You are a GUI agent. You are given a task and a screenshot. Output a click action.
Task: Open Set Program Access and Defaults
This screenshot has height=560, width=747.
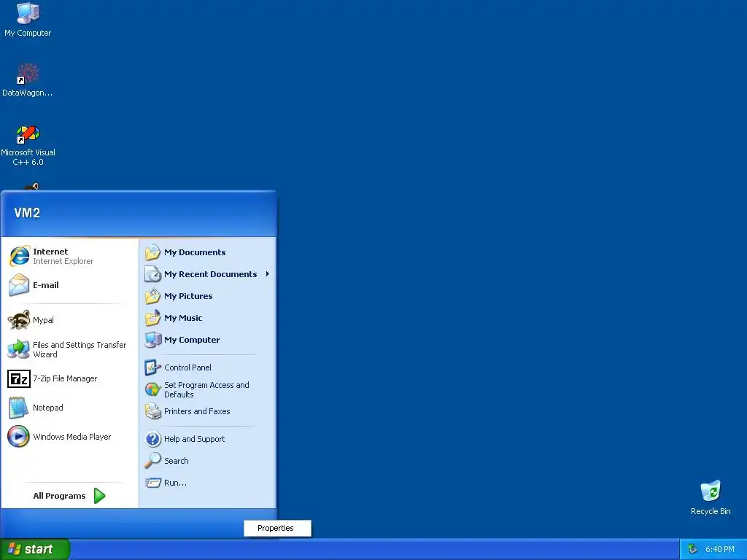[x=207, y=389]
